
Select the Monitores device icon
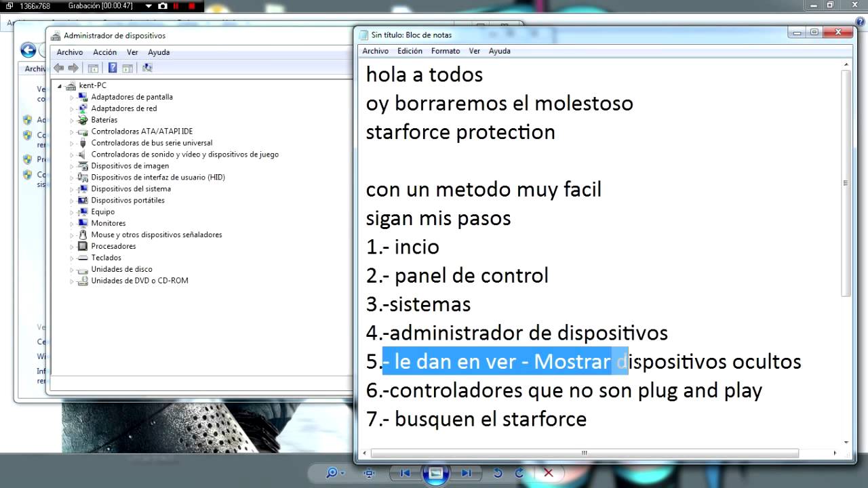click(x=83, y=223)
